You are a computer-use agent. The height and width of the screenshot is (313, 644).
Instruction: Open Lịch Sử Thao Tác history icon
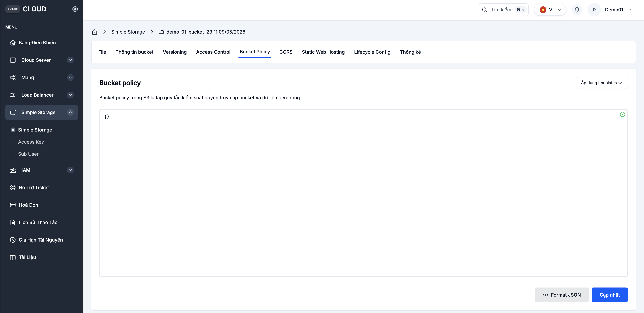[x=13, y=222]
